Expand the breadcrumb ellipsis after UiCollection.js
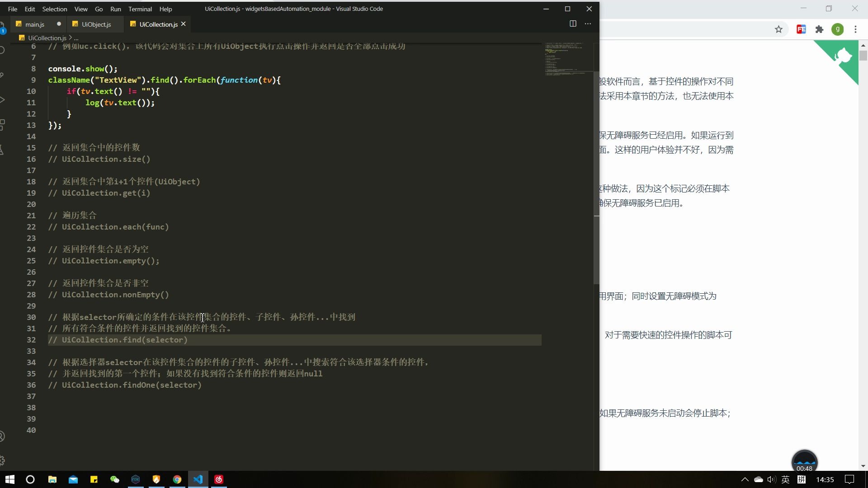The width and height of the screenshot is (868, 488). click(x=76, y=38)
